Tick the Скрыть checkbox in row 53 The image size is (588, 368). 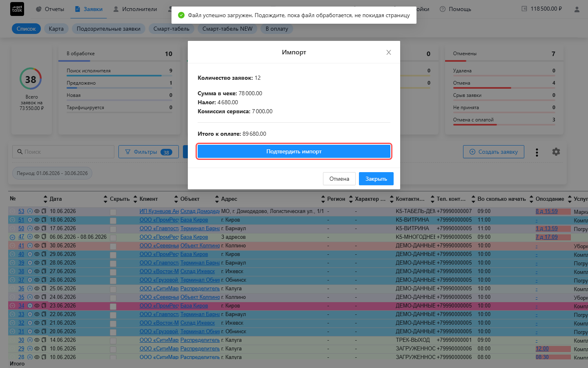(113, 212)
